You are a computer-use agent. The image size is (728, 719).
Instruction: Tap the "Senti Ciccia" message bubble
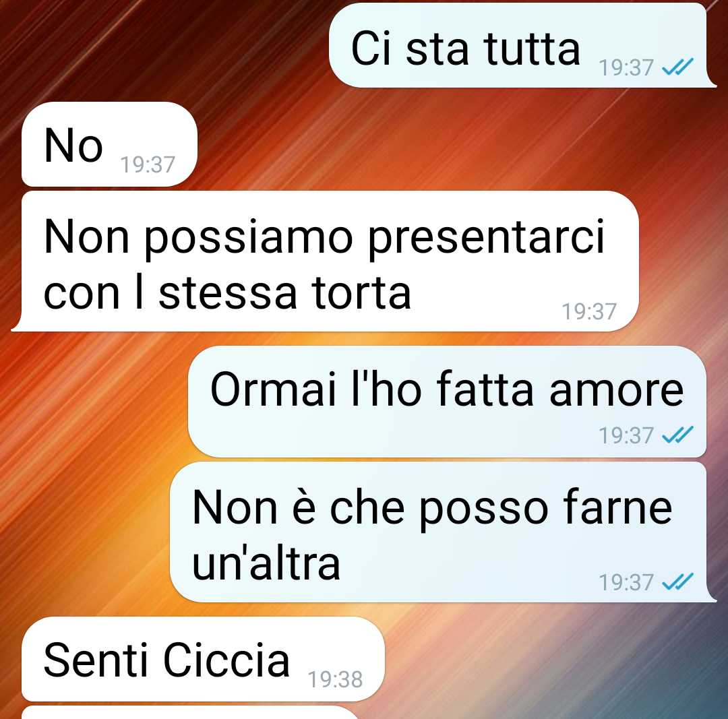(203, 658)
